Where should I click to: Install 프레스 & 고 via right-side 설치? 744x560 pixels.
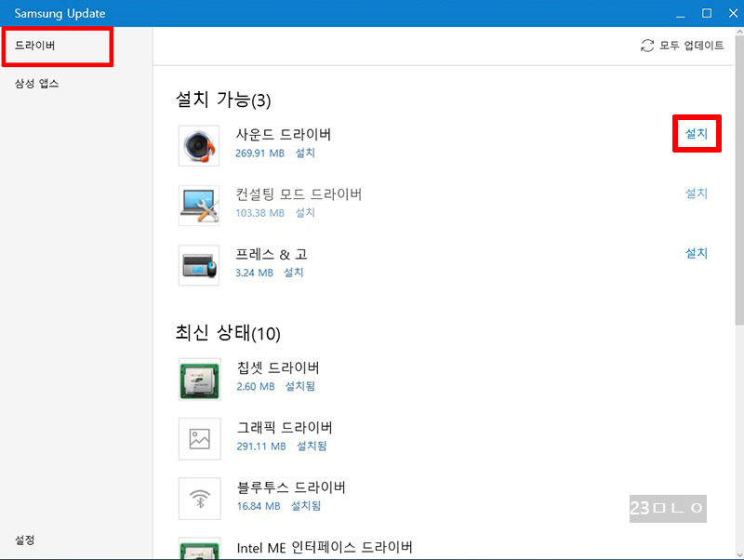coord(696,253)
